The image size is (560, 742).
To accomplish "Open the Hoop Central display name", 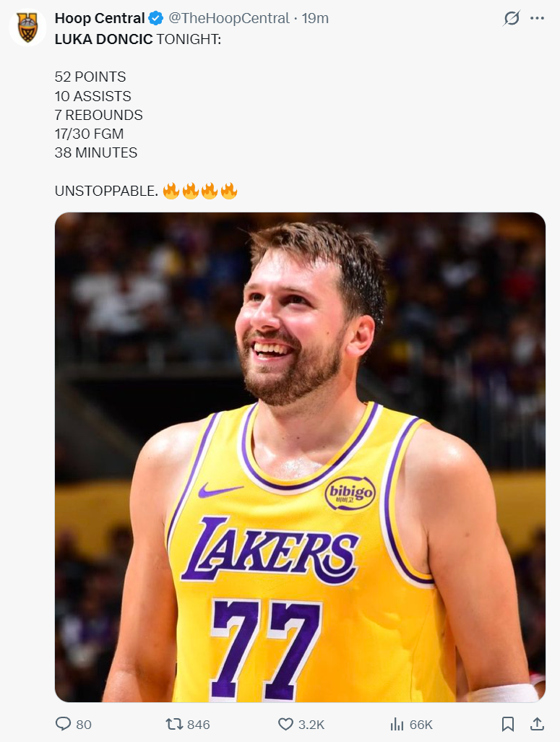I will coord(100,19).
